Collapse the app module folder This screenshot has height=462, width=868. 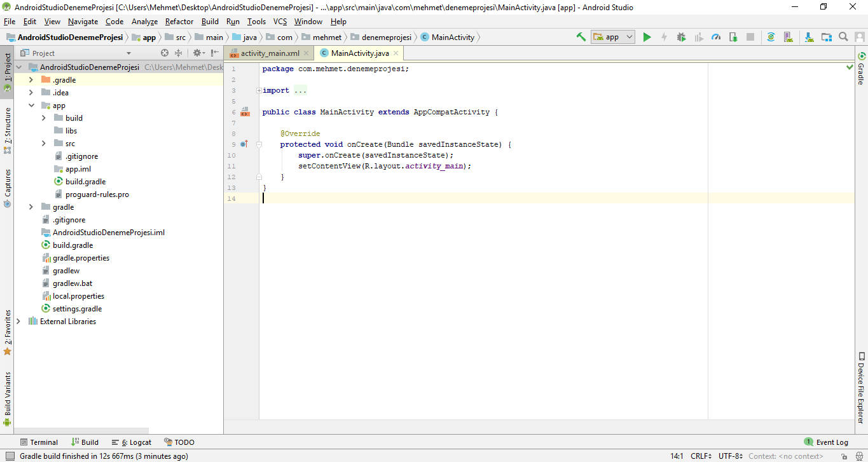point(31,105)
